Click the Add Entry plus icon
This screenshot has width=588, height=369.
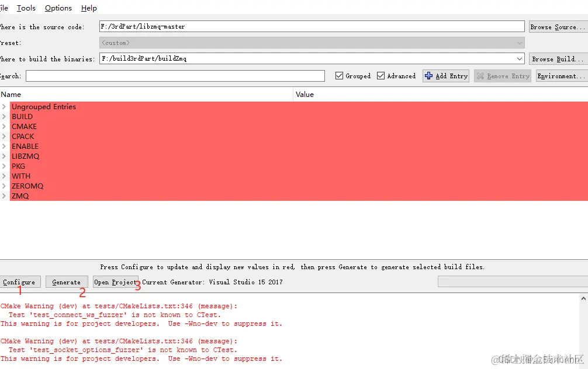[x=428, y=76]
